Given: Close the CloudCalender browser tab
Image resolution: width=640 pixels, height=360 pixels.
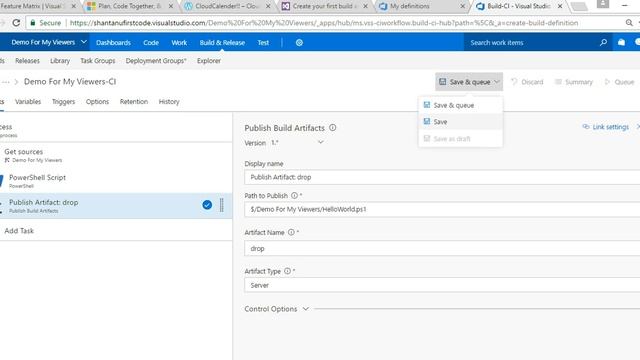Looking at the screenshot, I should tap(268, 6).
